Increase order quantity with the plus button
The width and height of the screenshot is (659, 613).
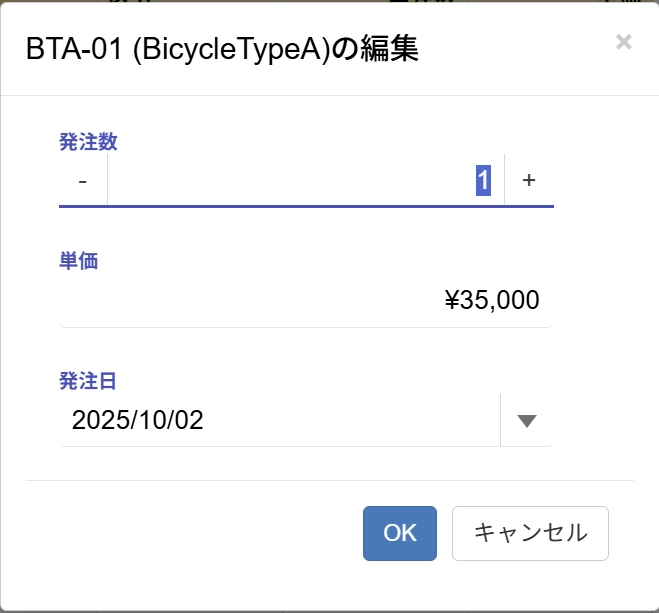529,180
